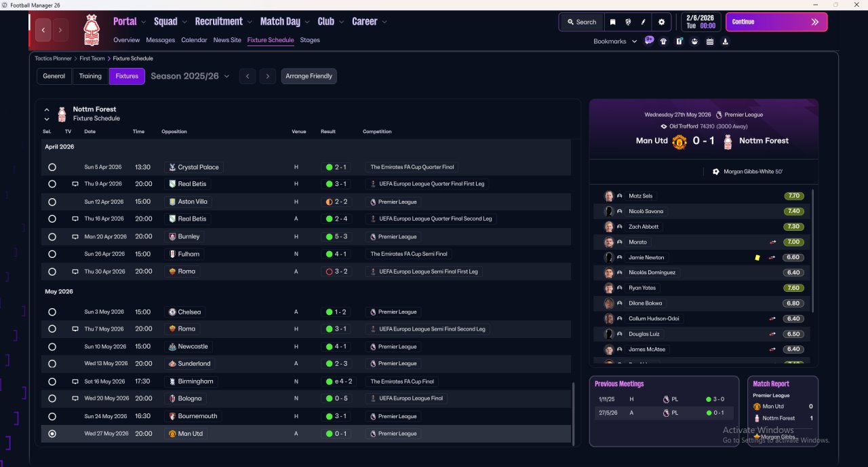The height and width of the screenshot is (467, 868).
Task: Open the News Site tab
Action: pos(227,40)
